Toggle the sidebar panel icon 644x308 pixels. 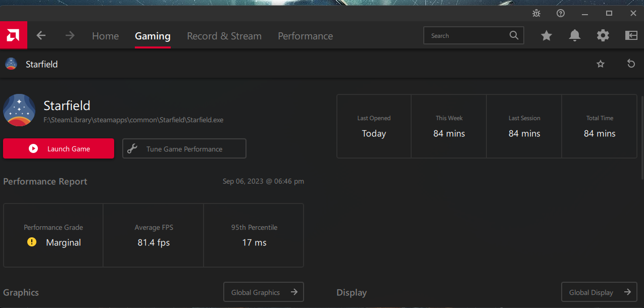(x=631, y=35)
